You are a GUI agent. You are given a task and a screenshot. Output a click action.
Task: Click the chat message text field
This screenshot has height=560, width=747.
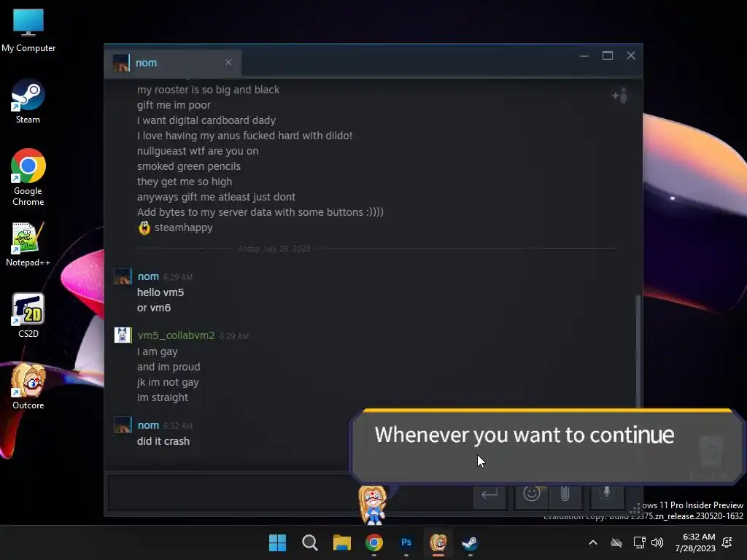click(288, 494)
